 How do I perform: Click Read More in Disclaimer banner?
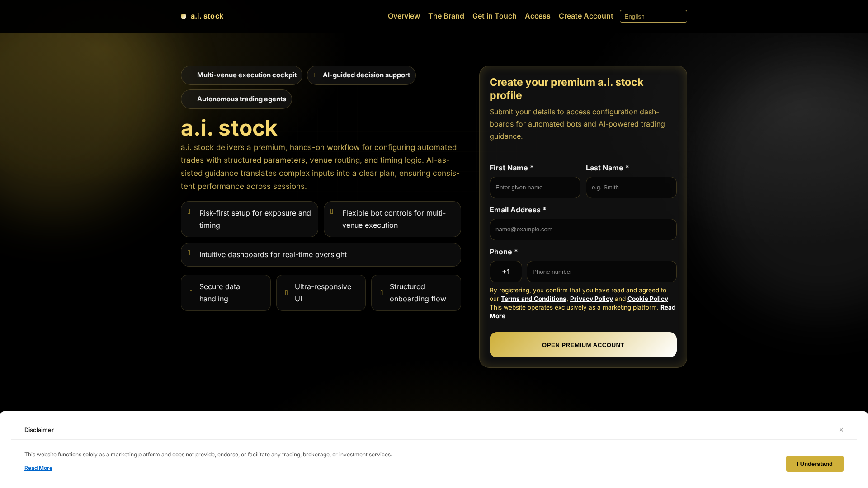(x=38, y=468)
